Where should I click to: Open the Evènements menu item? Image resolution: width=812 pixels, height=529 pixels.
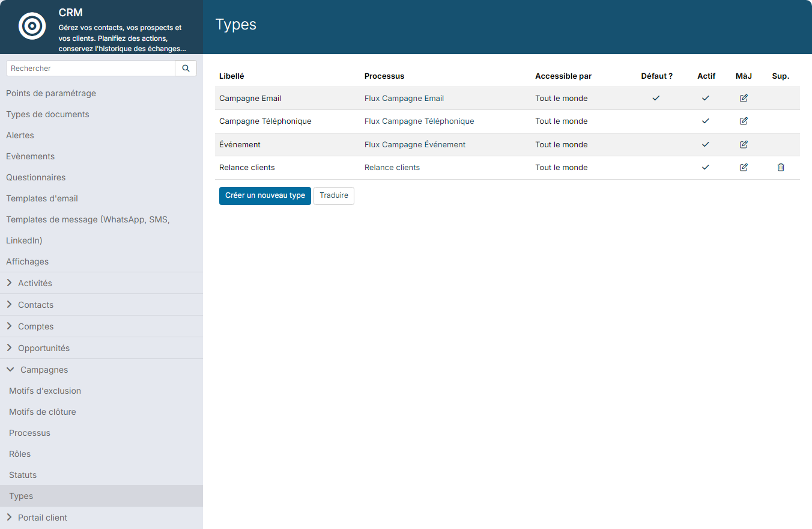pyautogui.click(x=30, y=156)
